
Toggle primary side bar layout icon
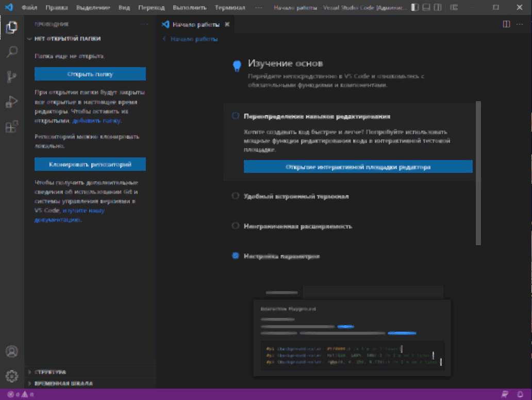click(x=414, y=7)
